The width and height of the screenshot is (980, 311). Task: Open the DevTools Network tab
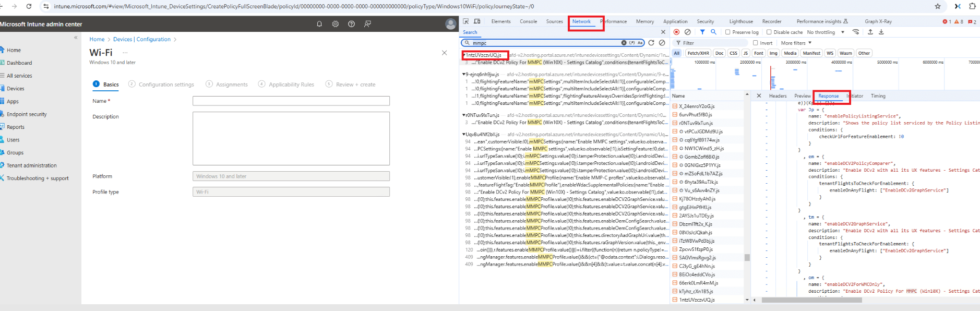point(581,21)
